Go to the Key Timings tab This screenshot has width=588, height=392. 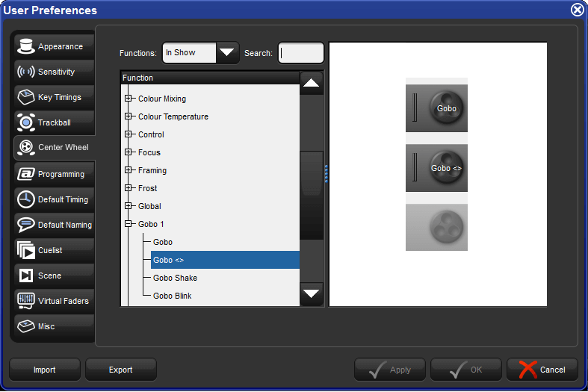tap(55, 97)
